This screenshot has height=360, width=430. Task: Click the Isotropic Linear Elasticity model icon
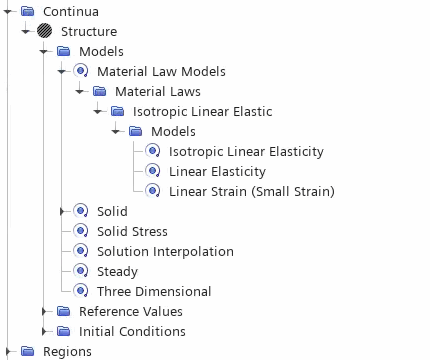pos(153,151)
